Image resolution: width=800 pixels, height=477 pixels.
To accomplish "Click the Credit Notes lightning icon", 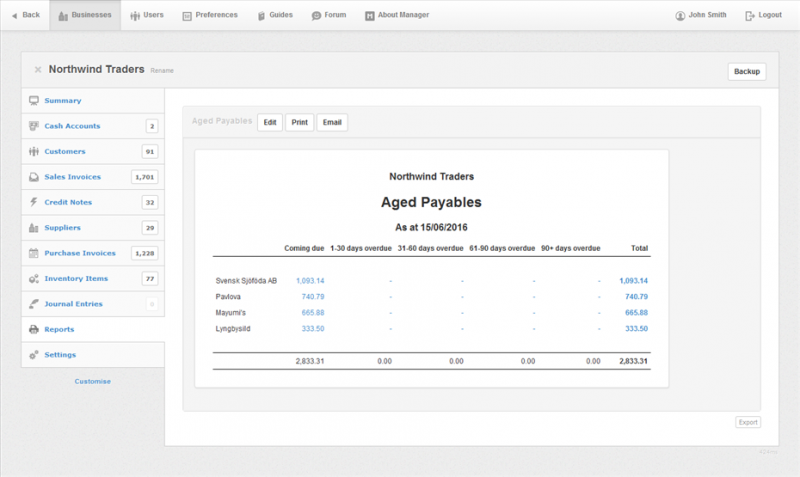I will click(x=34, y=202).
